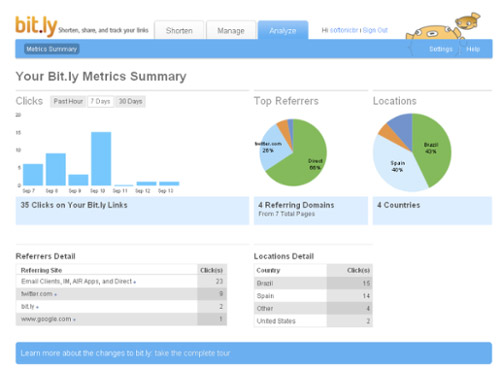
Task: Click the softonicbr username link
Action: click(x=344, y=30)
